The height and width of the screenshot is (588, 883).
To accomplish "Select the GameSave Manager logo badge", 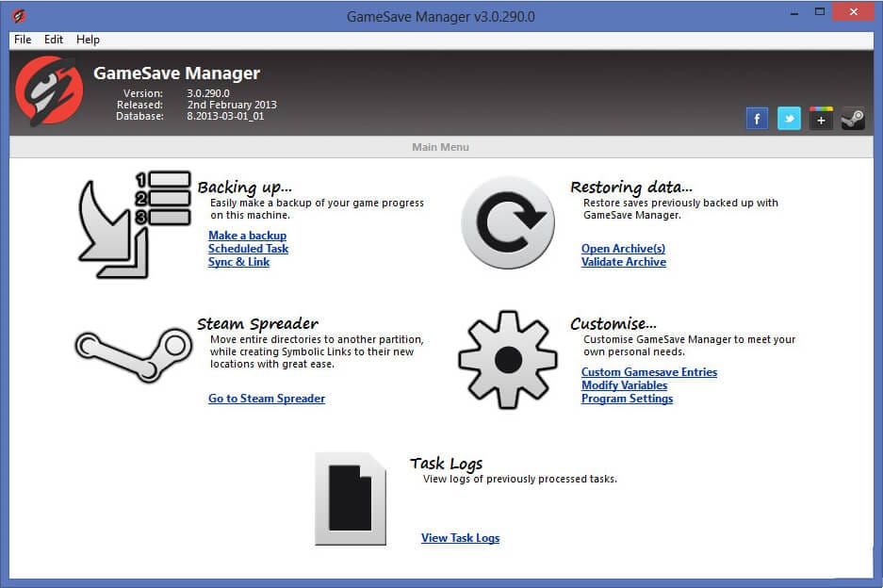I will pos(49,91).
